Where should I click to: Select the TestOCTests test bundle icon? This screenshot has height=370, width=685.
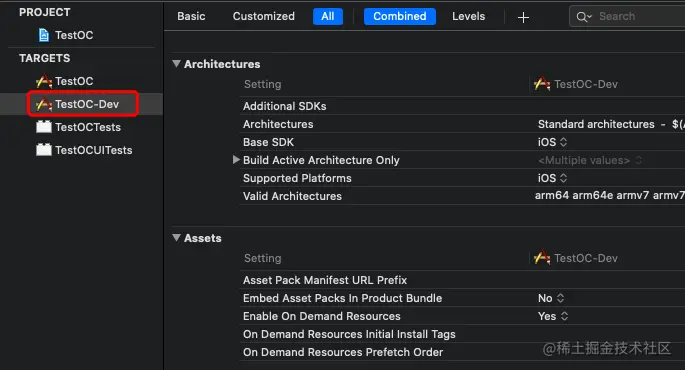click(x=44, y=127)
